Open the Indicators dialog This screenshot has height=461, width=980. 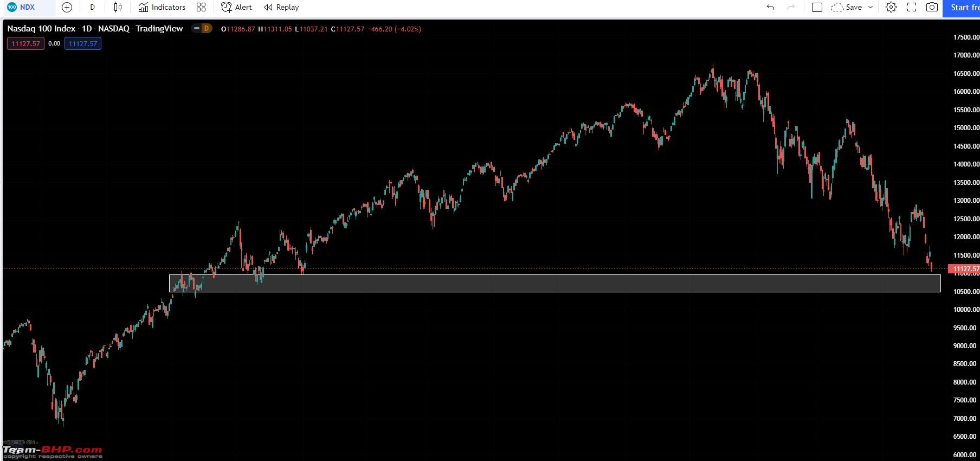[162, 7]
